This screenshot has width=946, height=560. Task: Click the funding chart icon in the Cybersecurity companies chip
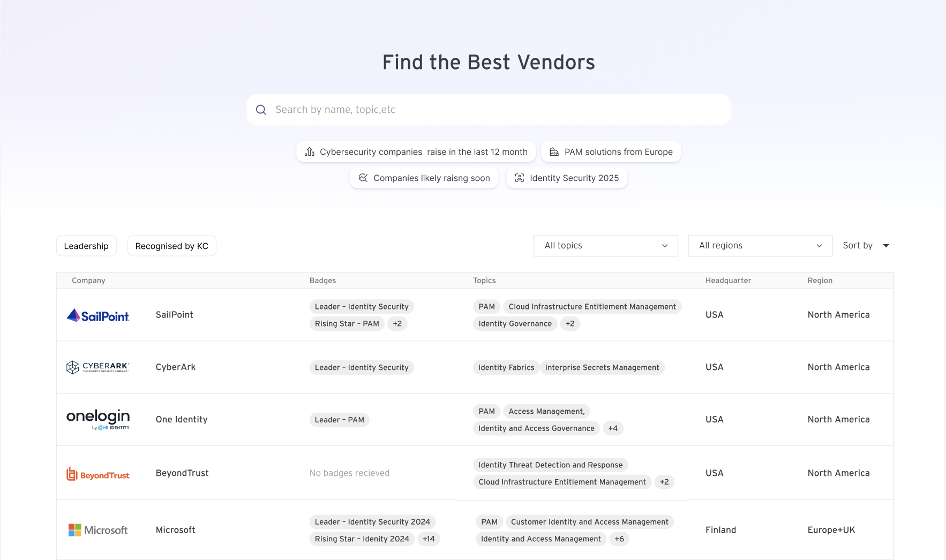click(x=310, y=152)
